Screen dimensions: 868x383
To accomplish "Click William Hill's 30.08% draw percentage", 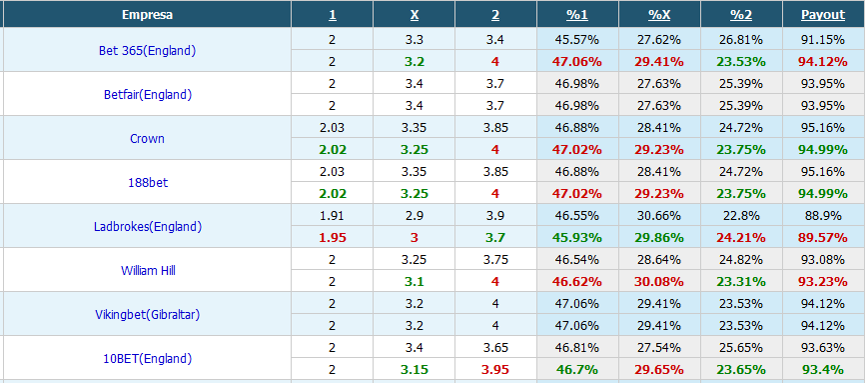I will 659,282.
